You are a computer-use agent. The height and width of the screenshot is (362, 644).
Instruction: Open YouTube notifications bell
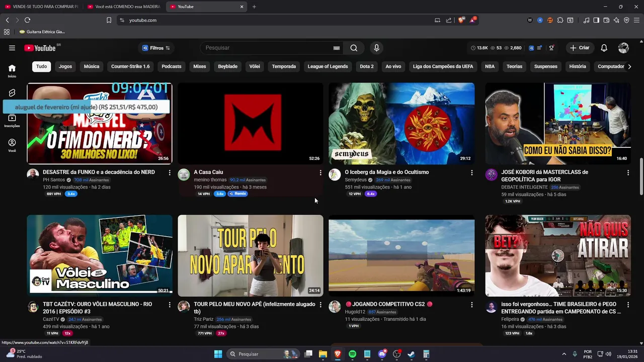604,48
